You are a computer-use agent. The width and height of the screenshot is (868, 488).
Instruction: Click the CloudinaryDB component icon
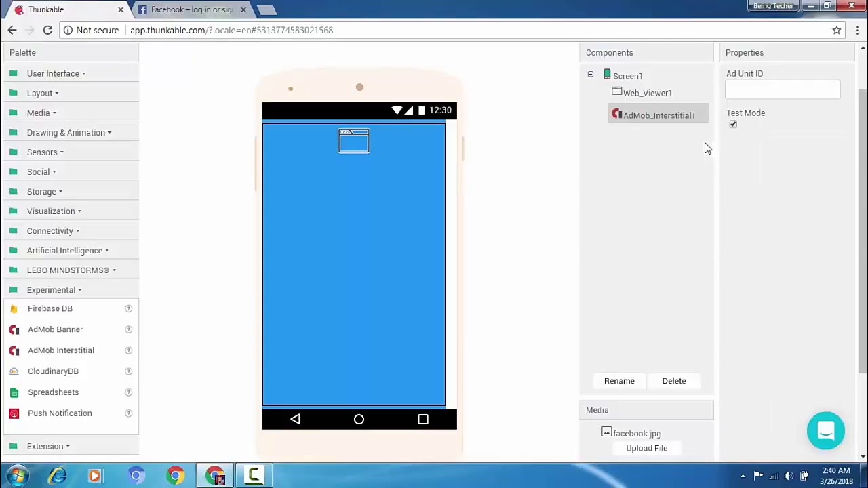click(14, 371)
